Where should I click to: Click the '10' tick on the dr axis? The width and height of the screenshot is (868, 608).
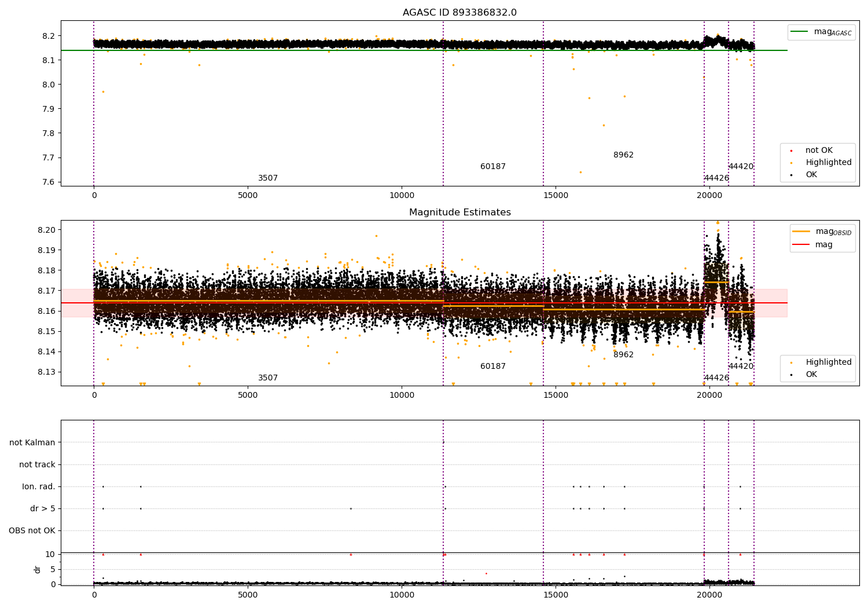click(x=50, y=554)
